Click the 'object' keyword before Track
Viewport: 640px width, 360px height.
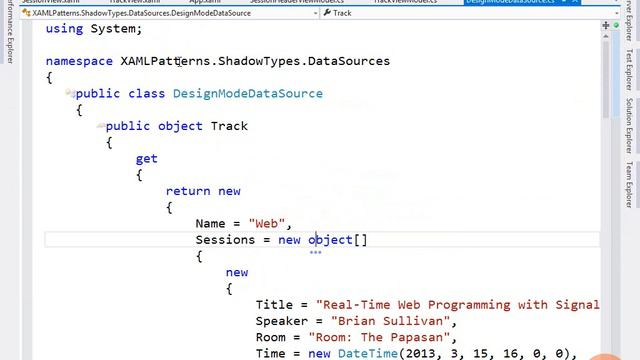[180, 126]
